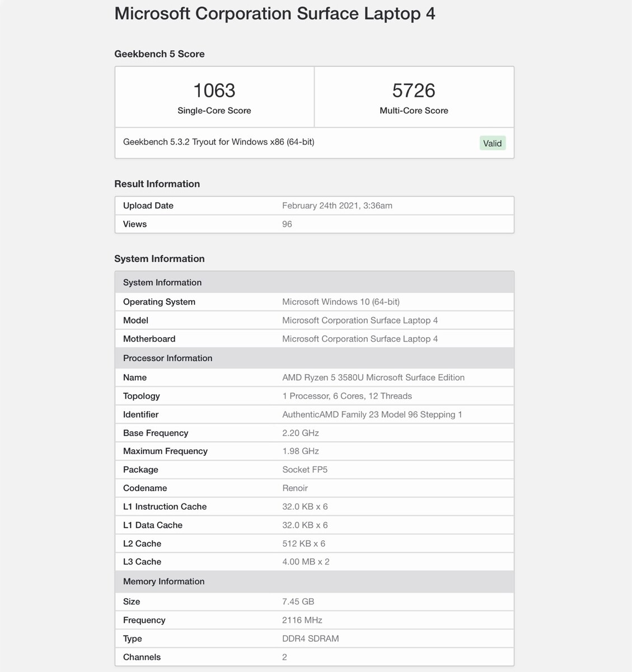Click the Single-Core Score value 1063
This screenshot has height=672, width=632.
[214, 91]
